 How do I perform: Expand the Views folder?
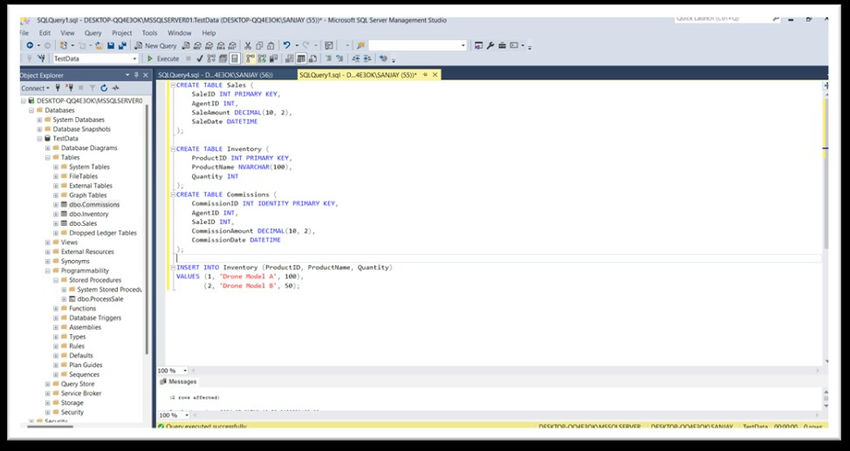pos(48,242)
